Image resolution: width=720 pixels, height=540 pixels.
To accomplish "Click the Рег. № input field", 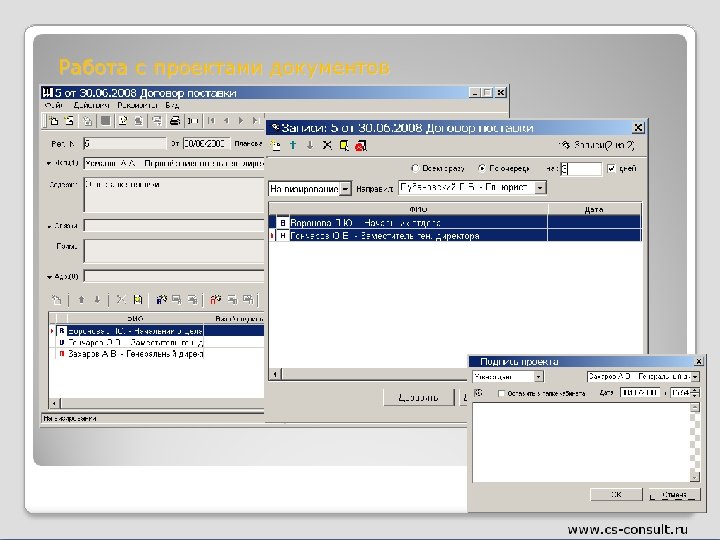I will pos(125,144).
